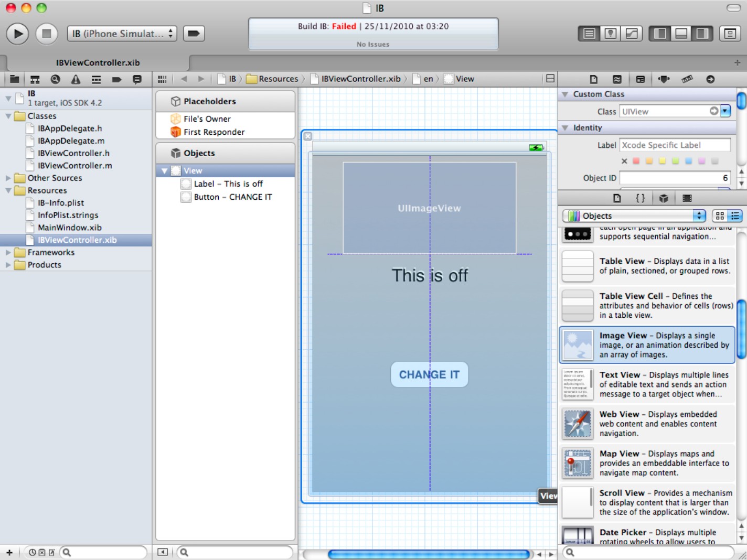Select First Responder placeholder
Image resolution: width=747 pixels, height=560 pixels.
(x=214, y=132)
